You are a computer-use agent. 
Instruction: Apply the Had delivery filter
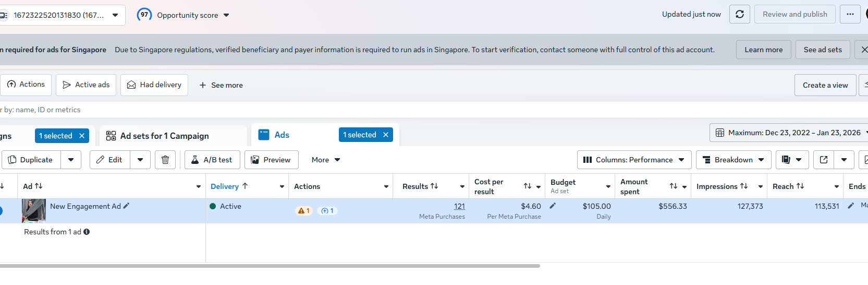click(154, 85)
